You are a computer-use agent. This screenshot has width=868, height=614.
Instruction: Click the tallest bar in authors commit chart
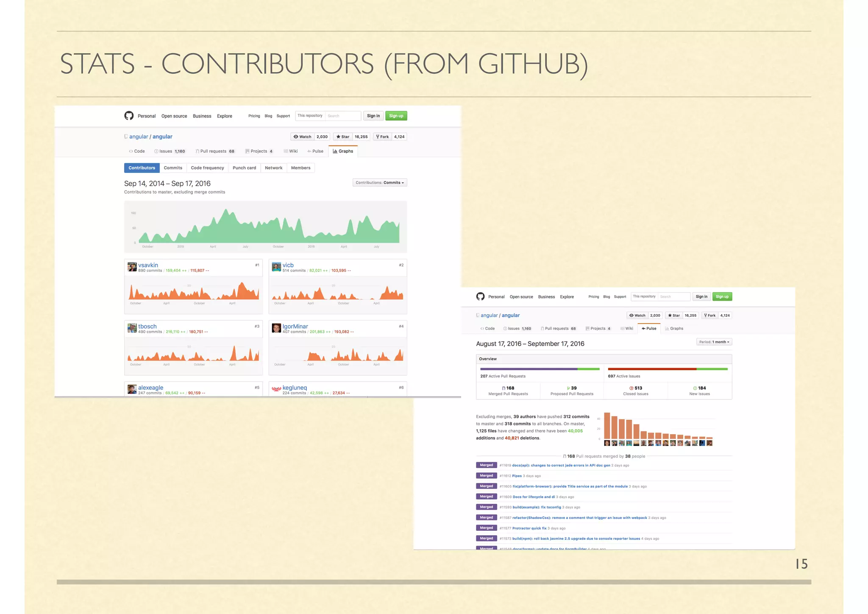[607, 425]
